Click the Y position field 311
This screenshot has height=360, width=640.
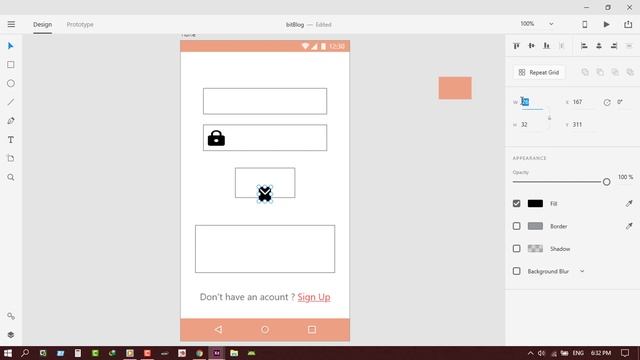(583, 124)
